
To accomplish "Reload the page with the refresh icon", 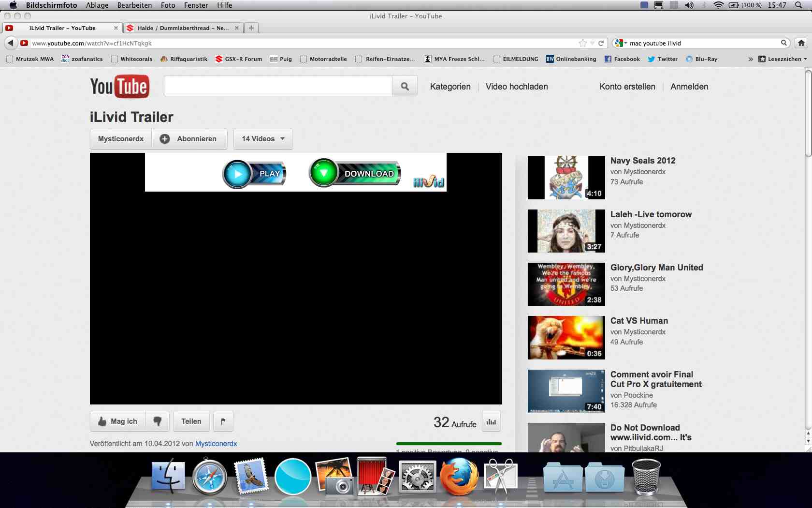I will (601, 43).
